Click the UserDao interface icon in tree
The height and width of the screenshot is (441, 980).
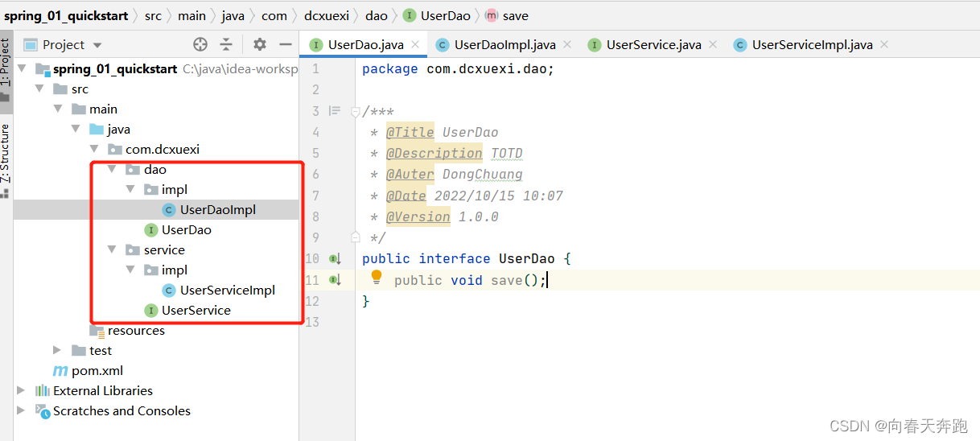pos(150,230)
